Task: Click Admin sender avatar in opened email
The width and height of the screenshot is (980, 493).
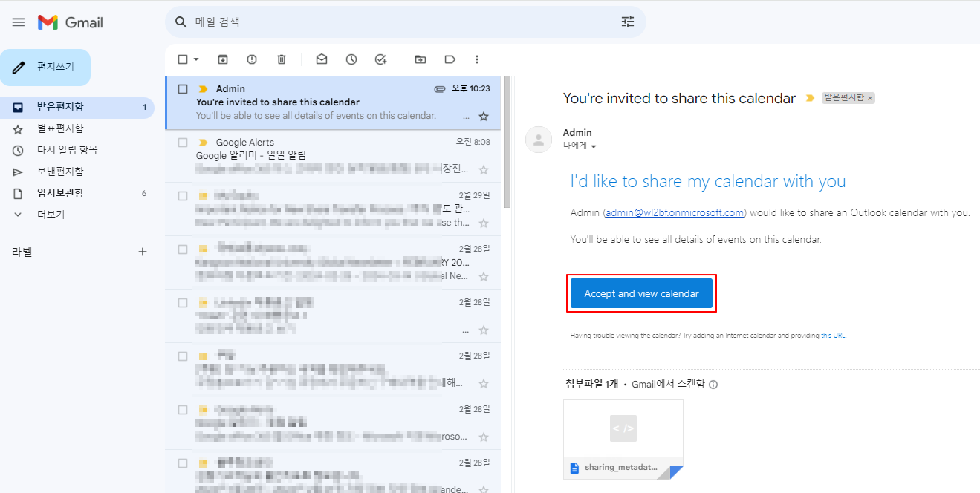Action: coord(539,140)
